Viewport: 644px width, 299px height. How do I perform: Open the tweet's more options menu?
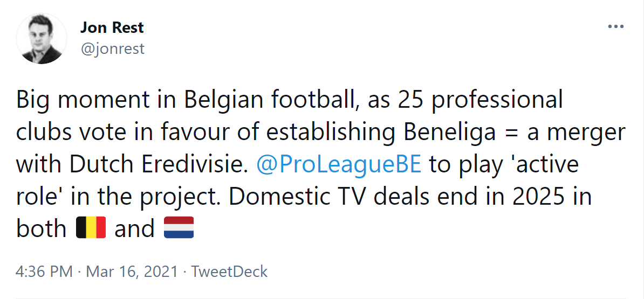[x=615, y=26]
